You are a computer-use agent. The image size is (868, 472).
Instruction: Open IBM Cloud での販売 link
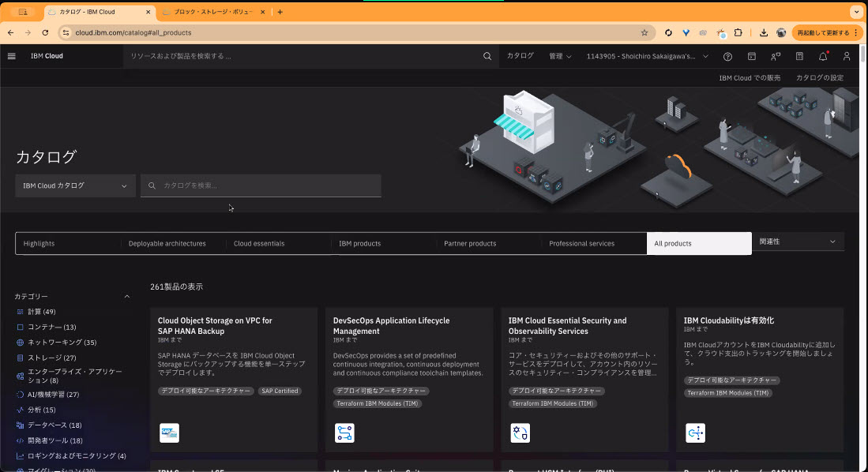(750, 78)
